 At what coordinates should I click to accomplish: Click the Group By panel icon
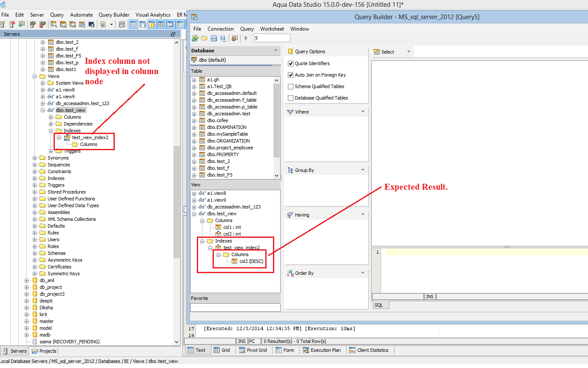[290, 170]
